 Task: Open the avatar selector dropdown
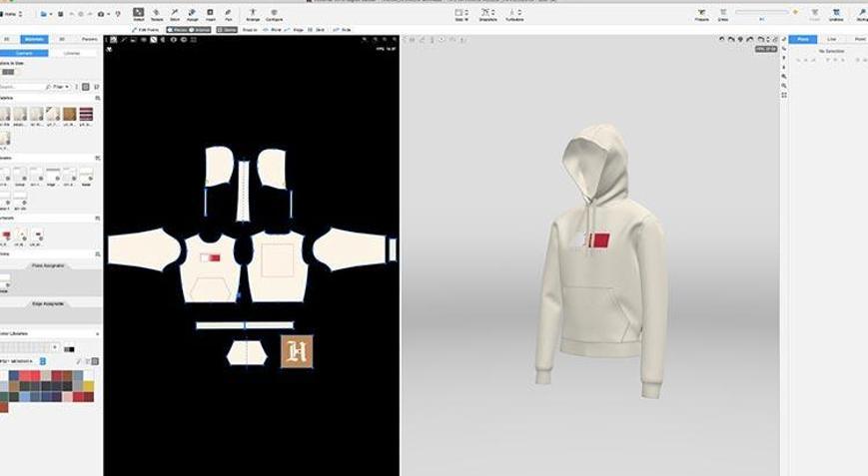tap(514, 15)
